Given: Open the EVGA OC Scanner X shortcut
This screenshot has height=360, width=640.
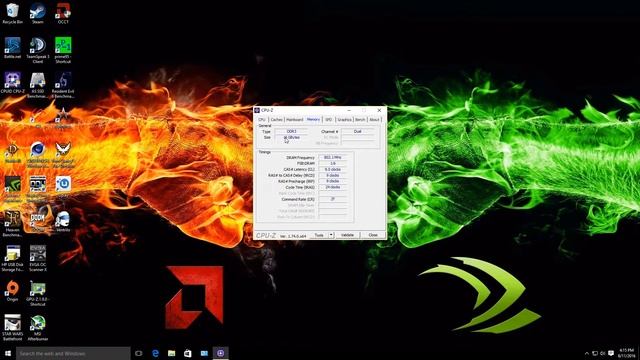Looking at the screenshot, I should pos(38,258).
